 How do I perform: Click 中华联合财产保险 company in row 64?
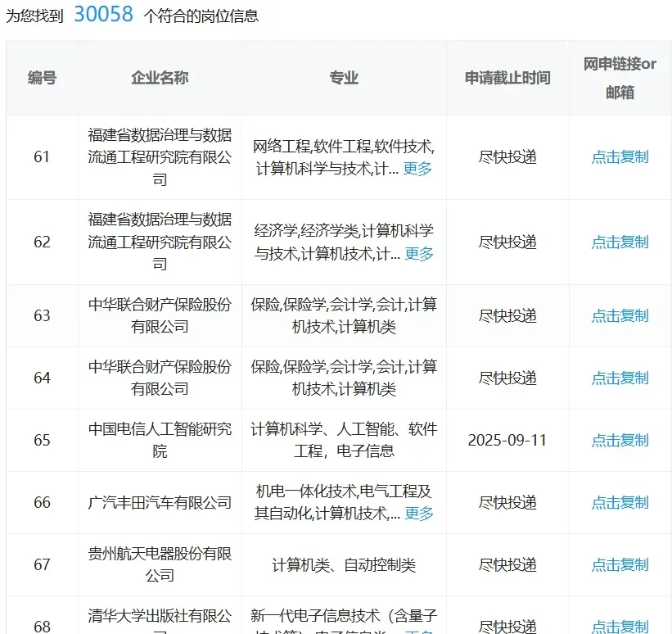(x=160, y=378)
